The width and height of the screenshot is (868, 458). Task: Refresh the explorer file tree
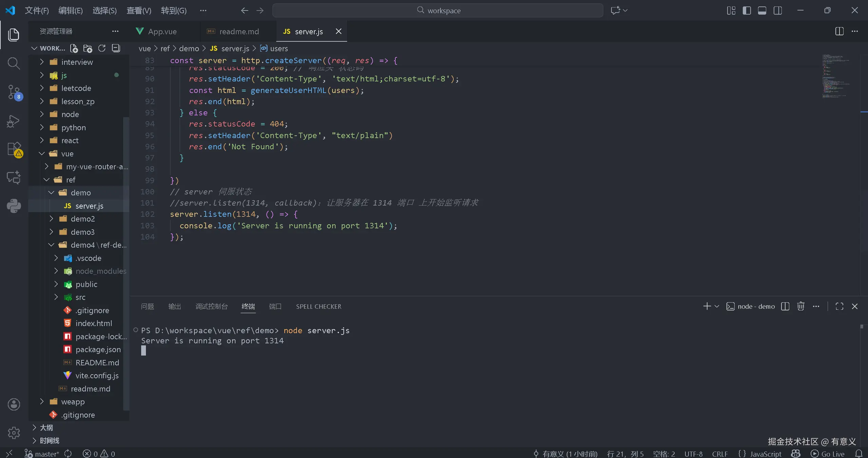coord(102,48)
